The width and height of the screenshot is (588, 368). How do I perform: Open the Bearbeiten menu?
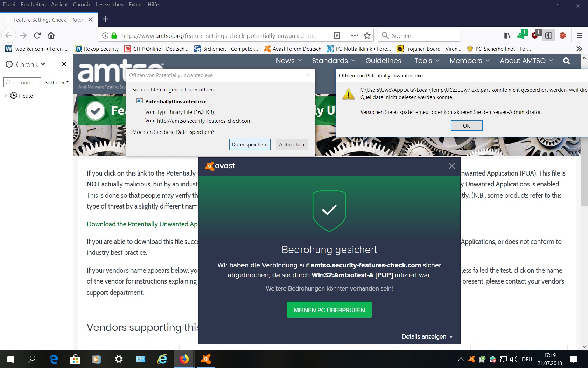click(x=33, y=5)
